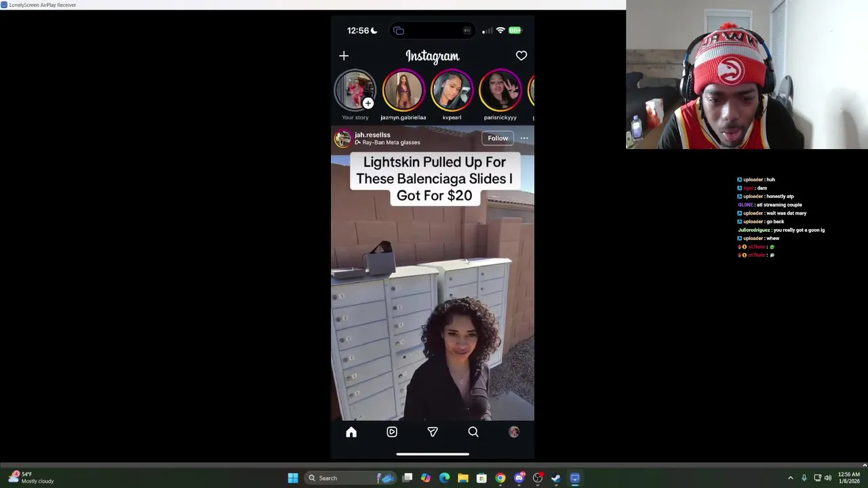Open Windows Start menu
Image resolution: width=868 pixels, height=488 pixels.
293,478
